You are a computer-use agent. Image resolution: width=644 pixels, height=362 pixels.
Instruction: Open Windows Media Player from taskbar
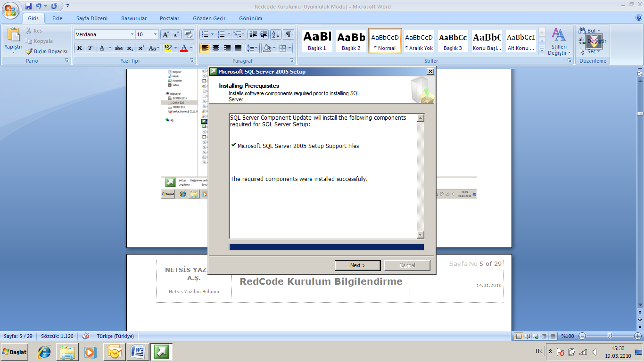(x=90, y=352)
